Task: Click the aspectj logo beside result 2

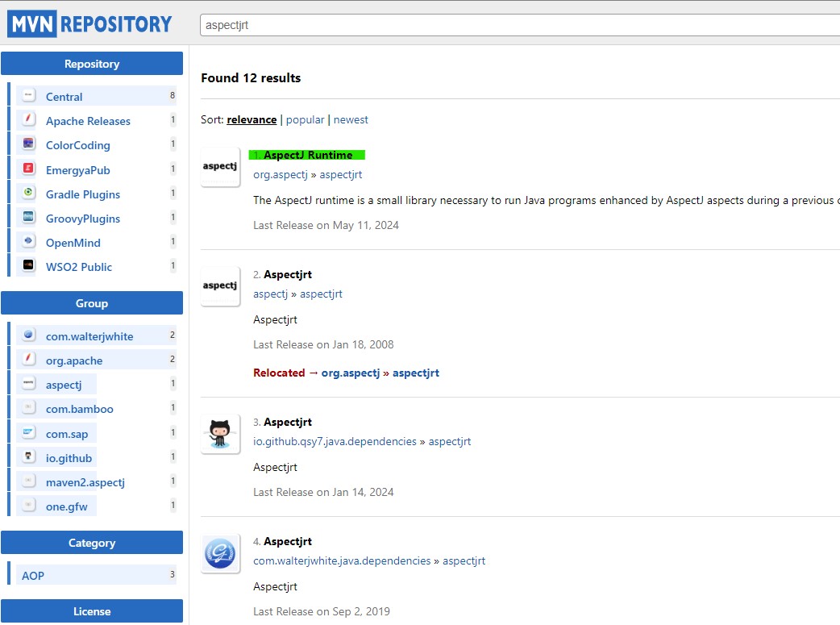Action: 220,286
